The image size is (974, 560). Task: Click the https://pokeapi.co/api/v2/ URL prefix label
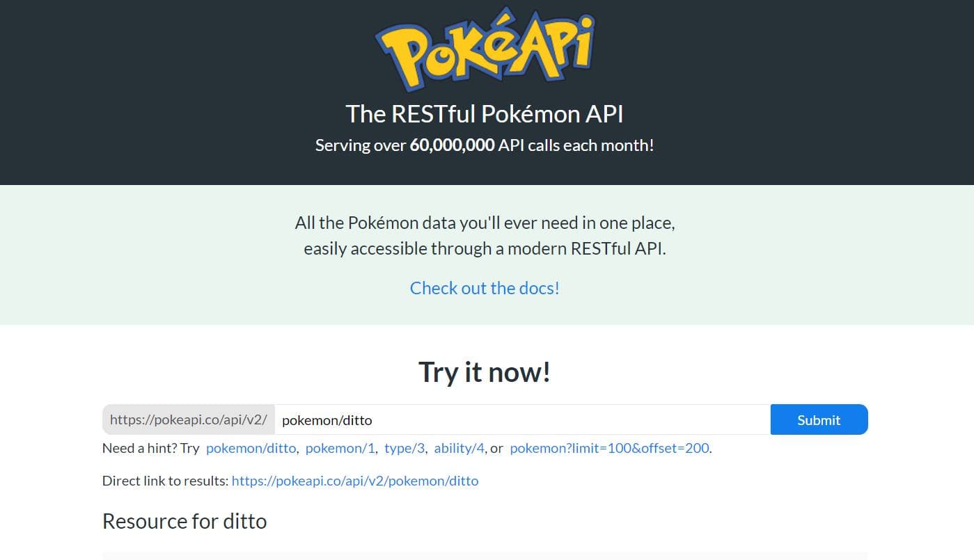189,419
